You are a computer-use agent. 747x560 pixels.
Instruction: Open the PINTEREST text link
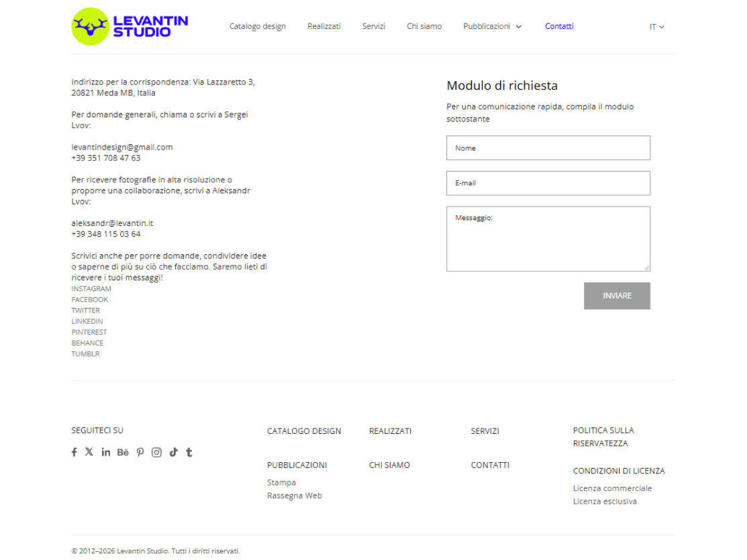point(89,333)
